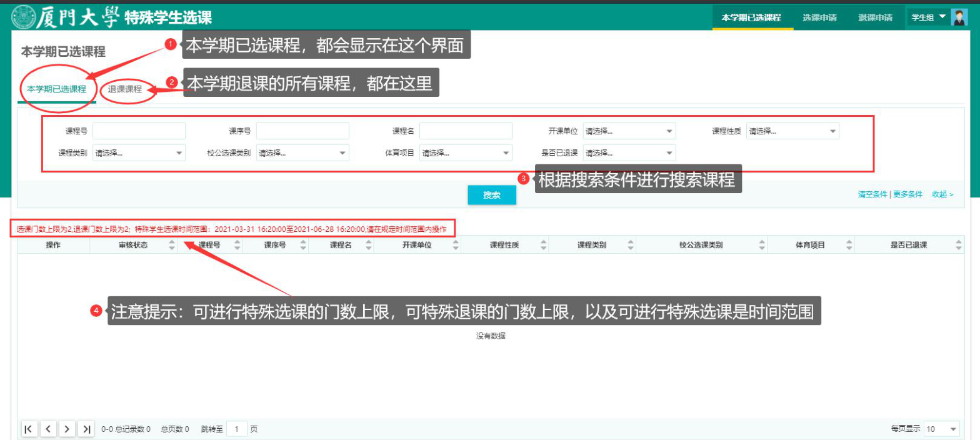Open the 校公选课类别 dropdown
The width and height of the screenshot is (980, 440).
click(302, 152)
